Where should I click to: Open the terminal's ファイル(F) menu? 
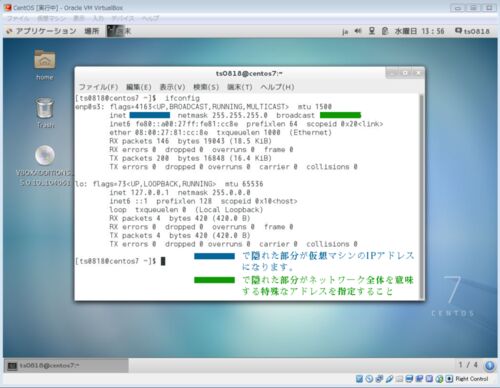tap(98, 87)
